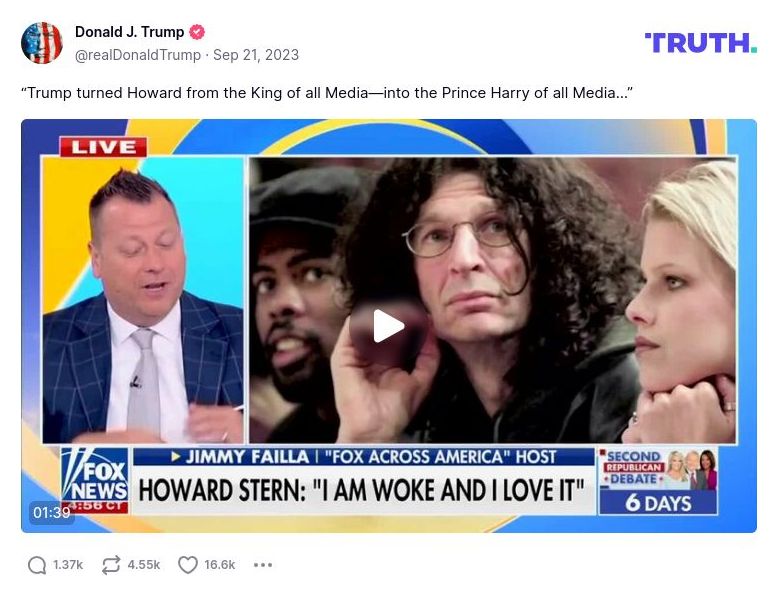Click the Second Republican Debate countdown graphic

click(658, 481)
